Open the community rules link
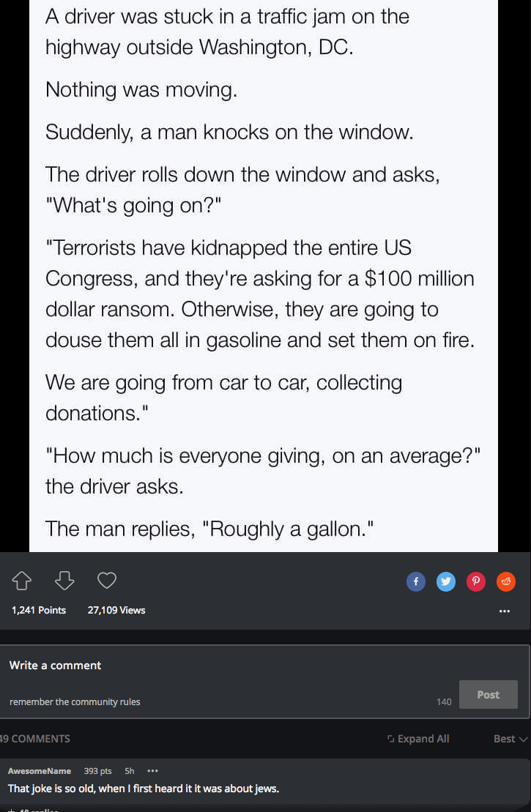 point(75,701)
